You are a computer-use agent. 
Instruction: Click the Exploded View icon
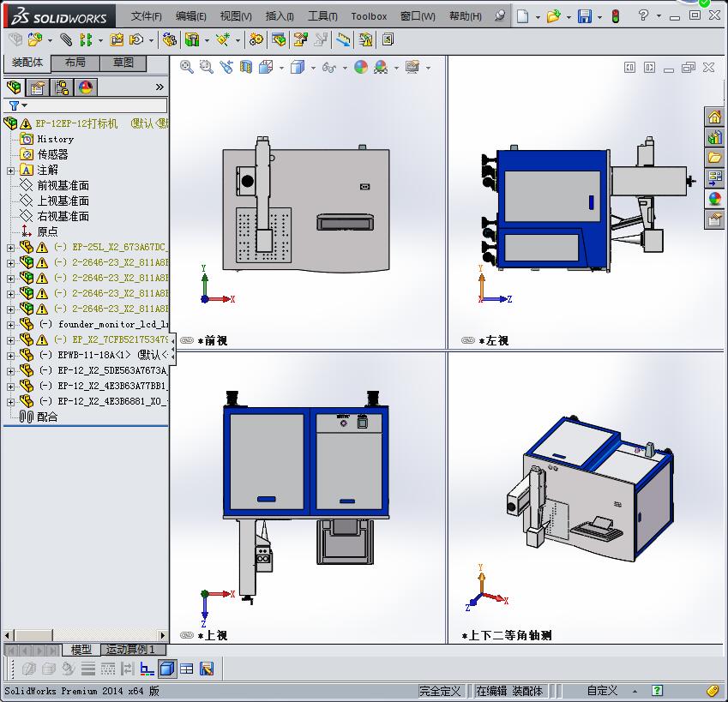pyautogui.click(x=300, y=40)
